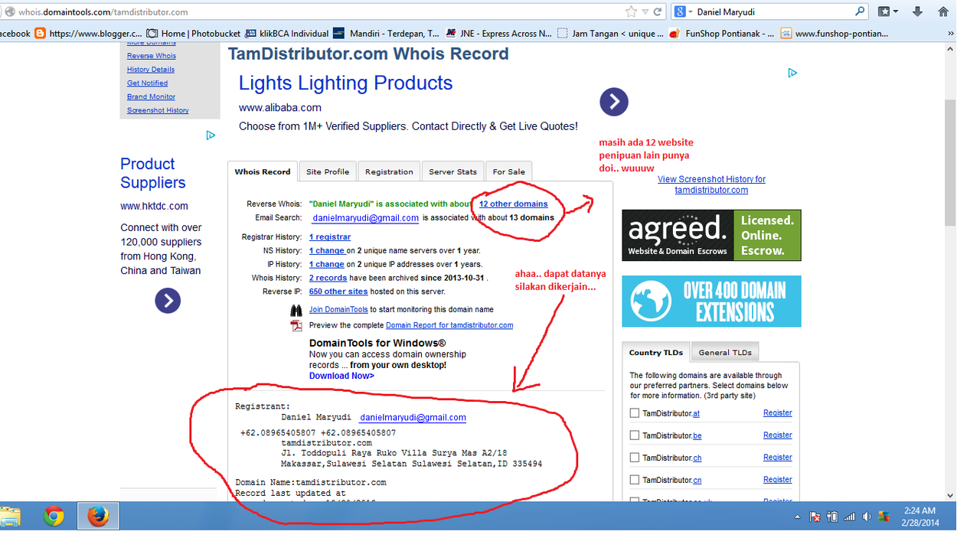Open the Mandiri - Terdepan bookmark
The height and width of the screenshot is (551, 980).
click(387, 34)
